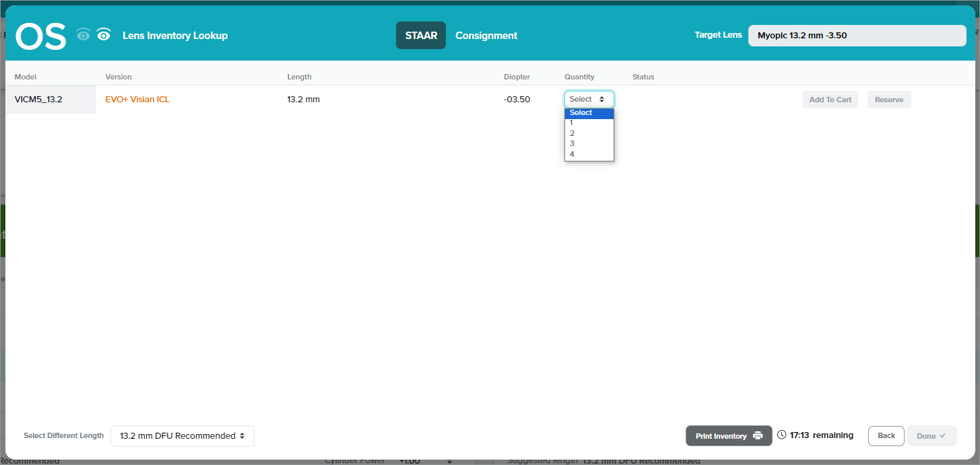This screenshot has height=465, width=980.
Task: Open the Select Different Length dropdown
Action: coord(182,435)
